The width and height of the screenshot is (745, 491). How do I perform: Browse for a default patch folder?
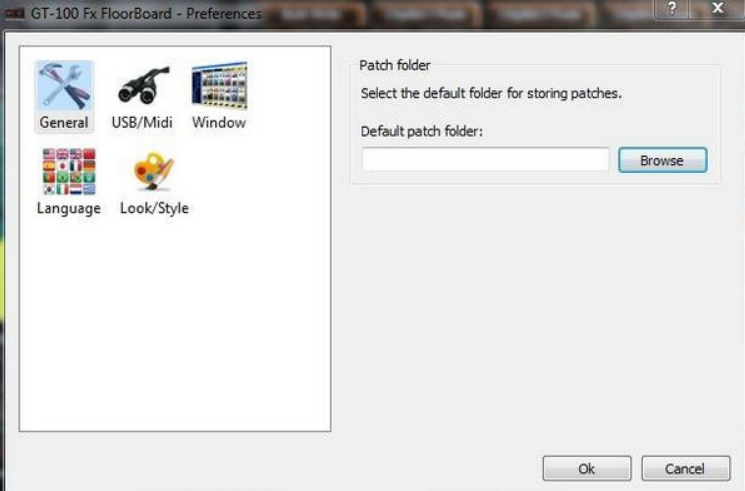click(x=662, y=160)
